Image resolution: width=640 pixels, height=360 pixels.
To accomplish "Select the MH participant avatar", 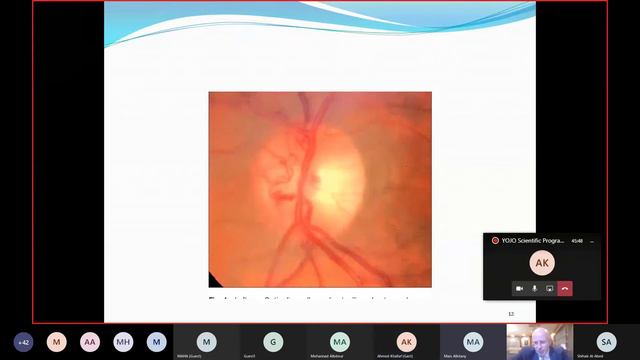I will (123, 342).
